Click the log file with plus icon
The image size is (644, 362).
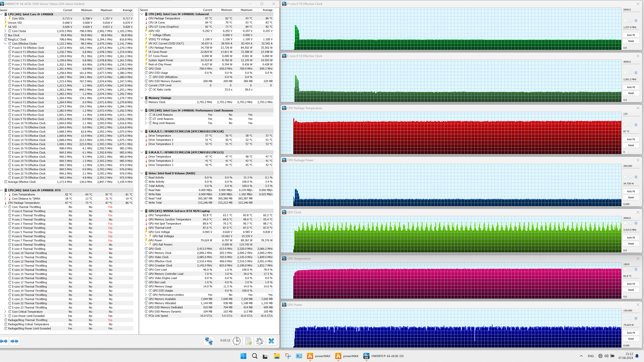[248, 341]
